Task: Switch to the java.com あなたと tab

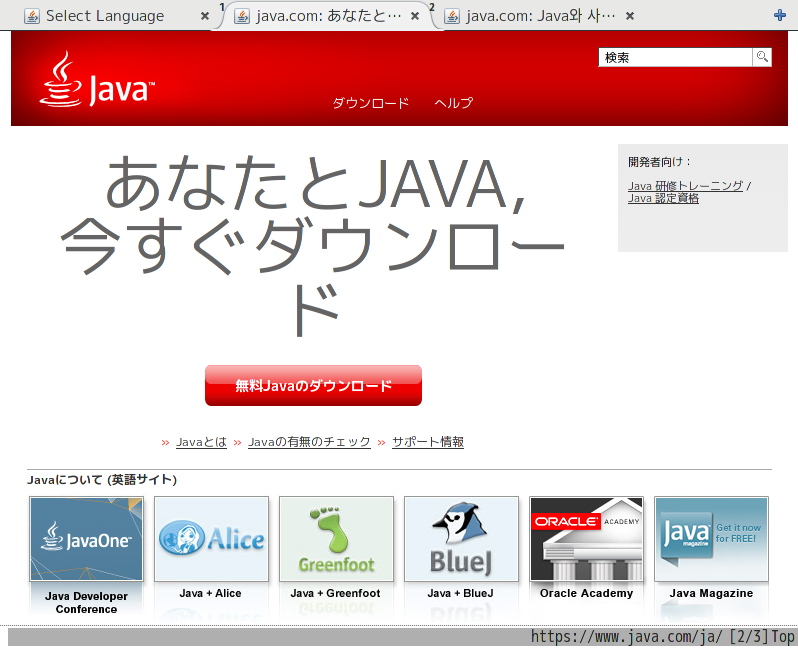Action: pos(328,16)
